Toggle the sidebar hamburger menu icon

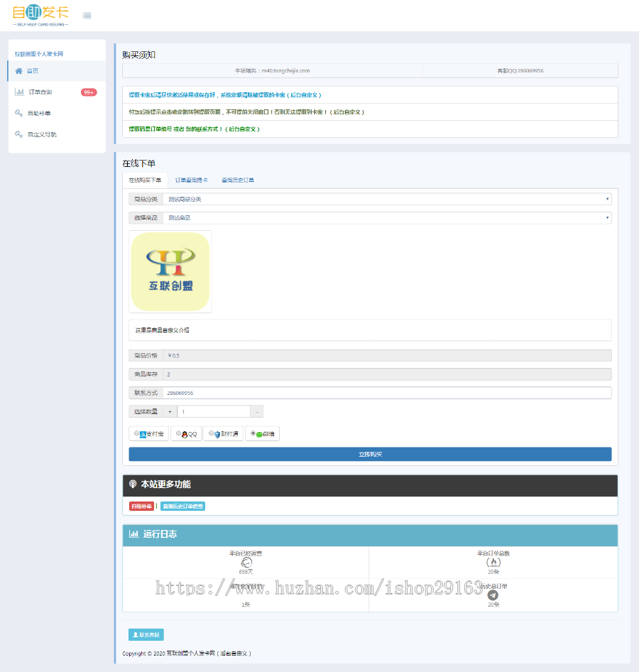click(87, 16)
